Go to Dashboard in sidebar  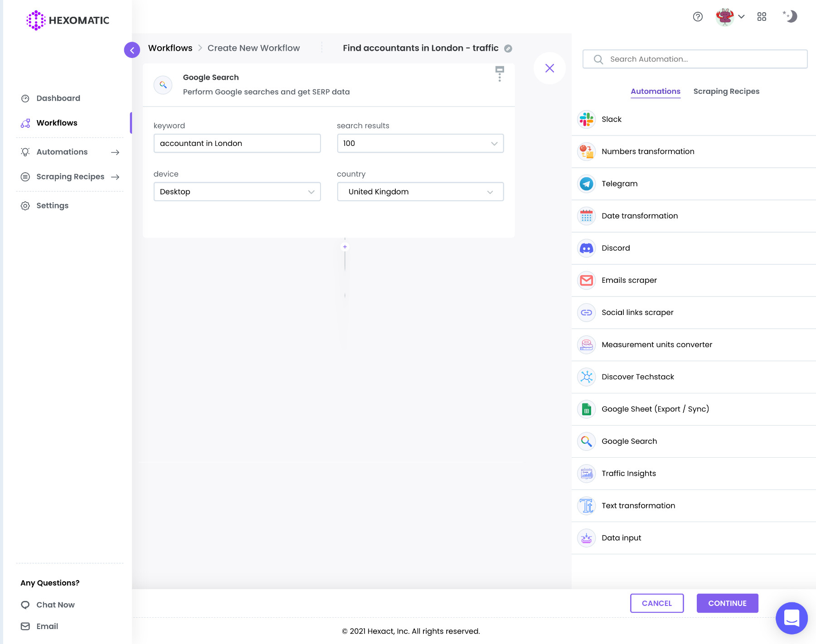[58, 98]
